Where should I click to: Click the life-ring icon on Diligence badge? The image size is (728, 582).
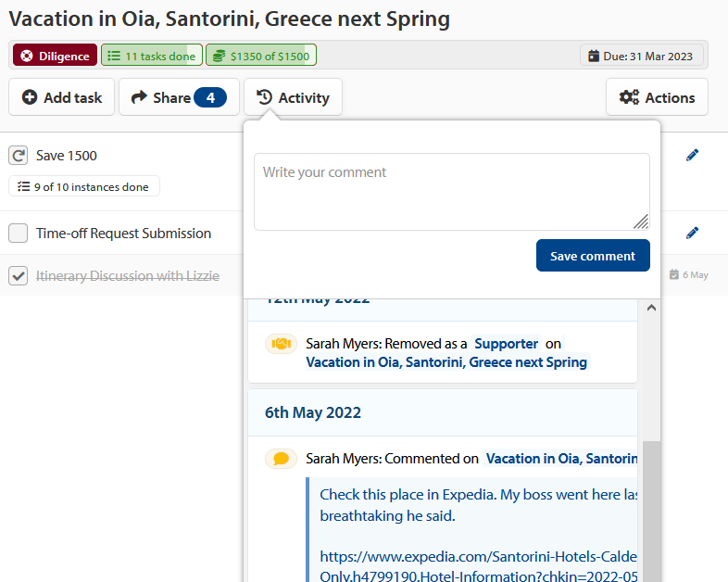coord(27,57)
